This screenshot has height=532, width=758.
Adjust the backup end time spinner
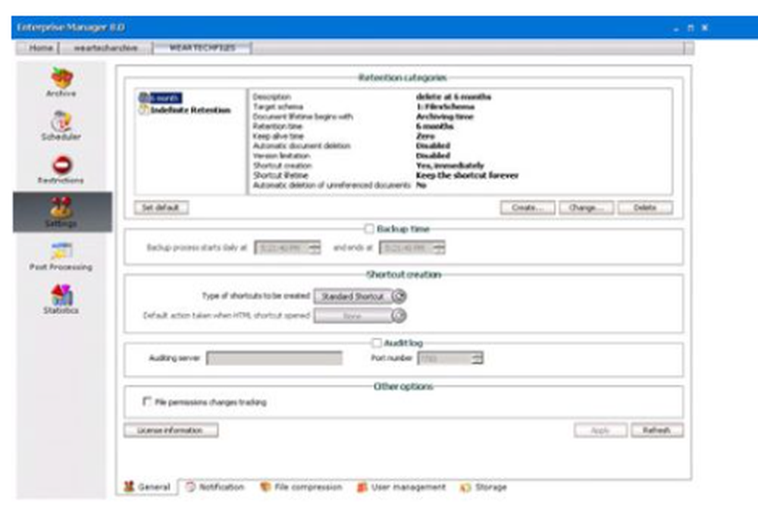tap(439, 248)
